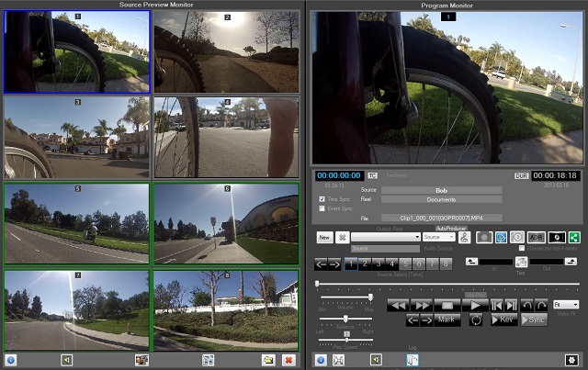This screenshot has height=370, width=588.
Task: Click the green share icon
Action: (x=574, y=237)
